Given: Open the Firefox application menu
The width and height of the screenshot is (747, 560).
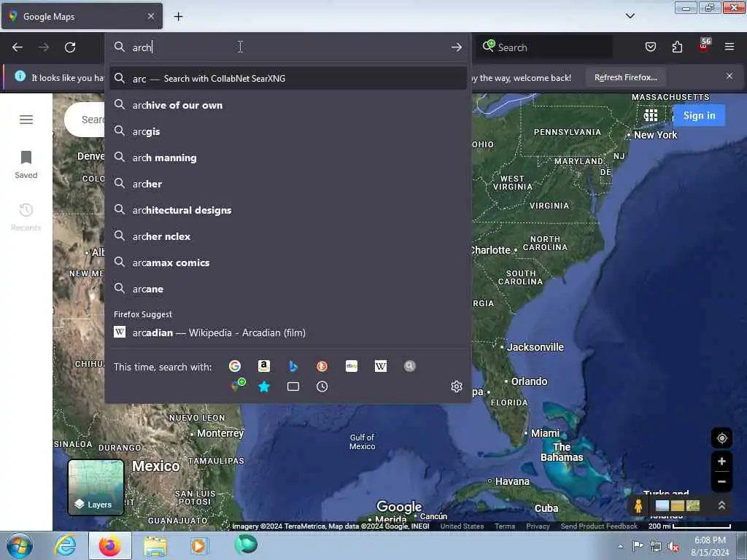Looking at the screenshot, I should pyautogui.click(x=729, y=47).
